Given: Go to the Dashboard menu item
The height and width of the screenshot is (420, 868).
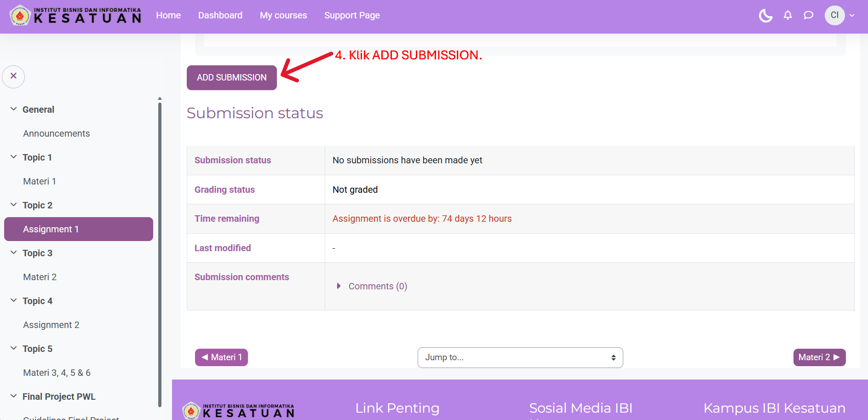Looking at the screenshot, I should coord(220,16).
